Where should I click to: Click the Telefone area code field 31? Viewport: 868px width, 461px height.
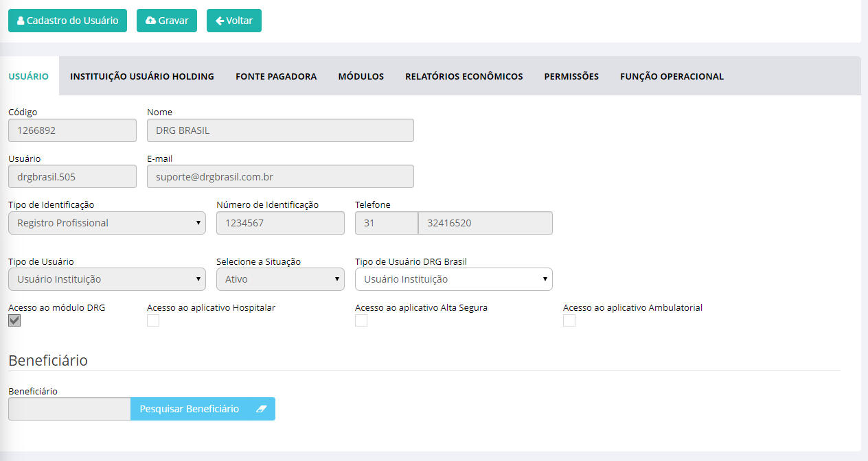coord(387,223)
